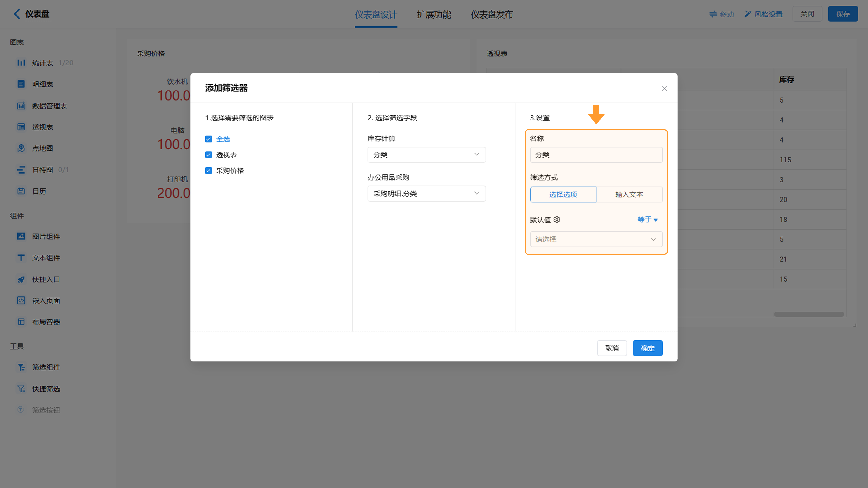Click the 取消 button
This screenshot has height=488, width=868.
tap(612, 348)
